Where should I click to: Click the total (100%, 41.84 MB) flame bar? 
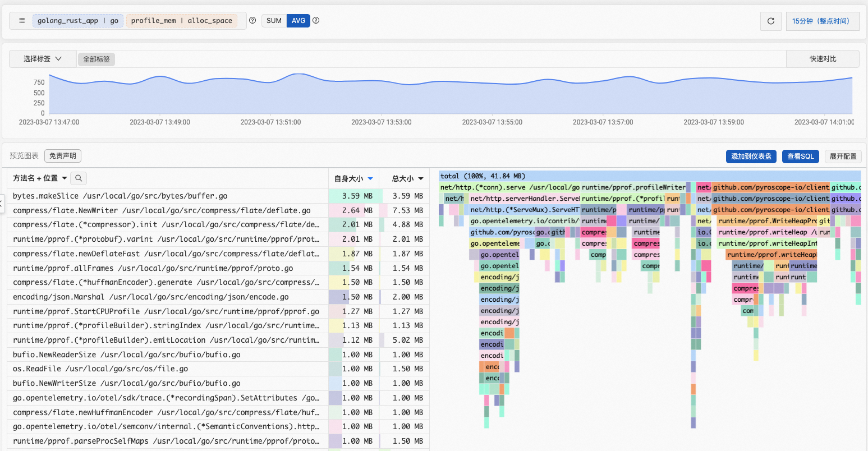click(650, 176)
